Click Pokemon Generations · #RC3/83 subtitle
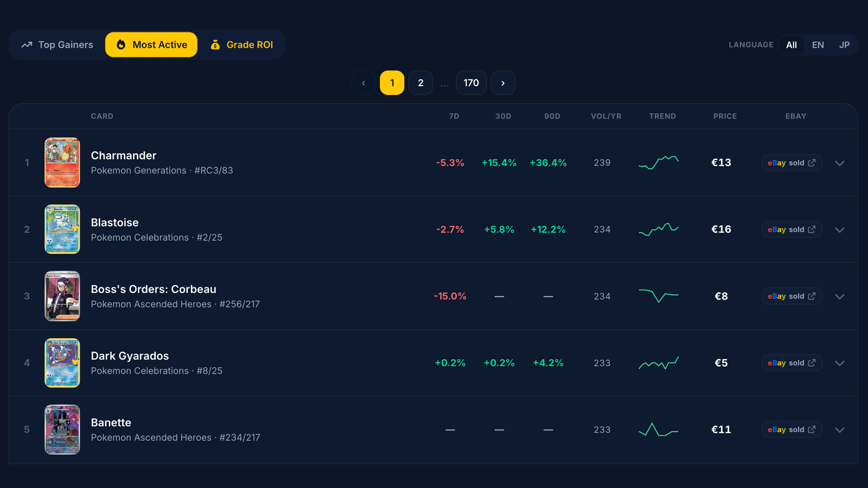Image resolution: width=868 pixels, height=488 pixels. 162,170
